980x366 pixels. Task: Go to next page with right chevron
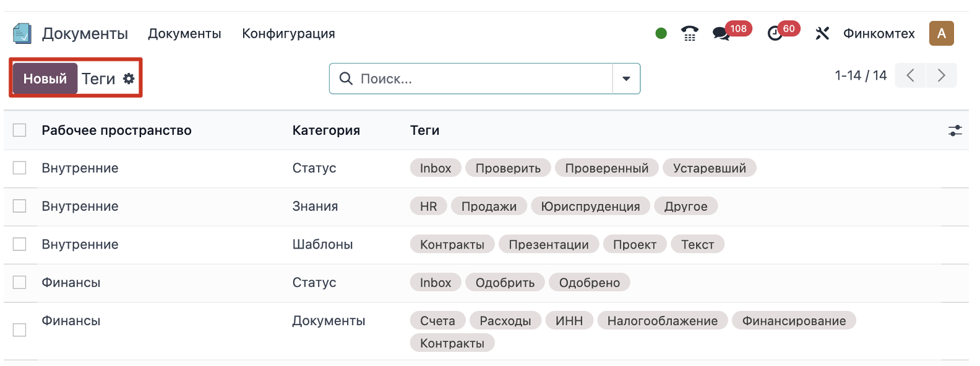point(941,75)
